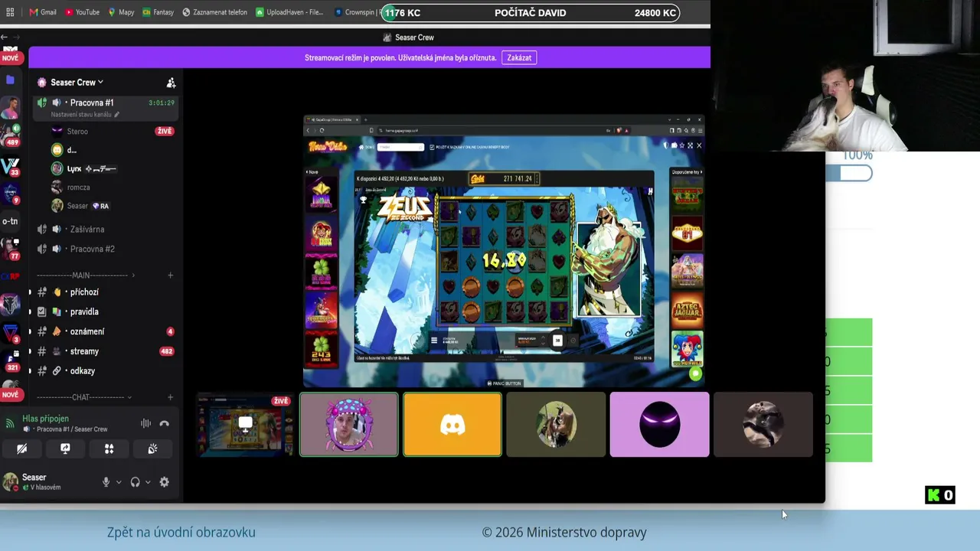Screen dimensions: 980x551
Task: Open the Fantasy bookmark
Action: pos(158,12)
